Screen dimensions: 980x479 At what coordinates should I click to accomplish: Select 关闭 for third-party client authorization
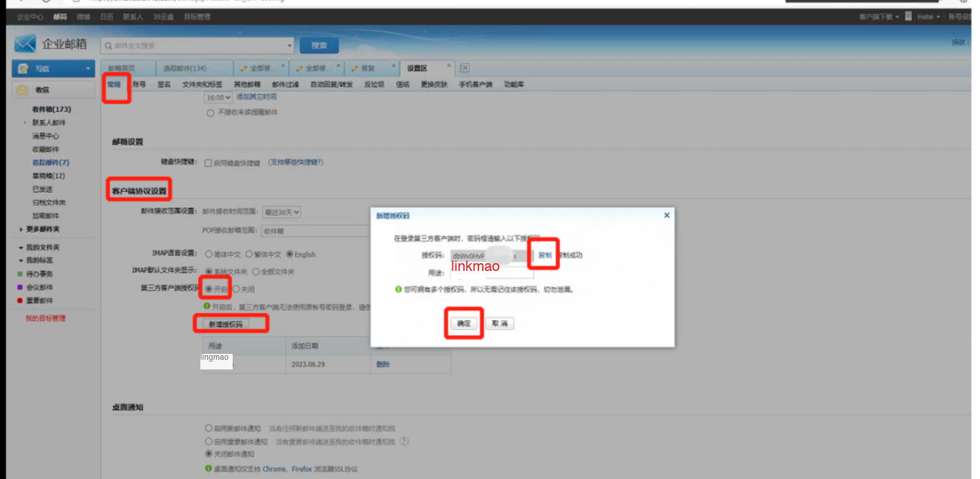click(x=236, y=289)
